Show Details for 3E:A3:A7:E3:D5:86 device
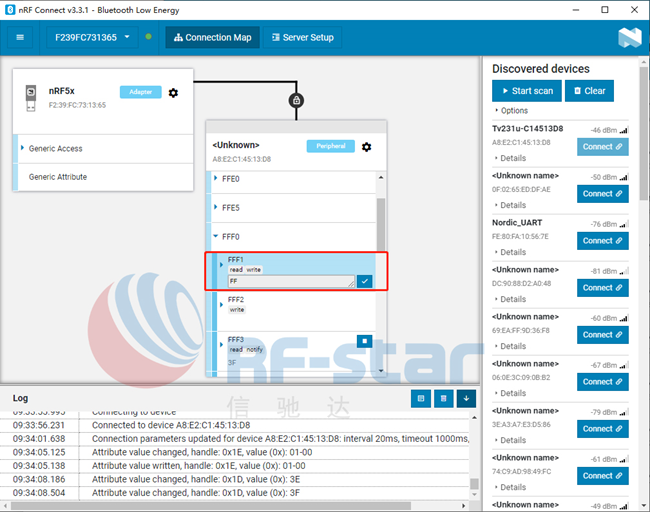 coord(510,440)
